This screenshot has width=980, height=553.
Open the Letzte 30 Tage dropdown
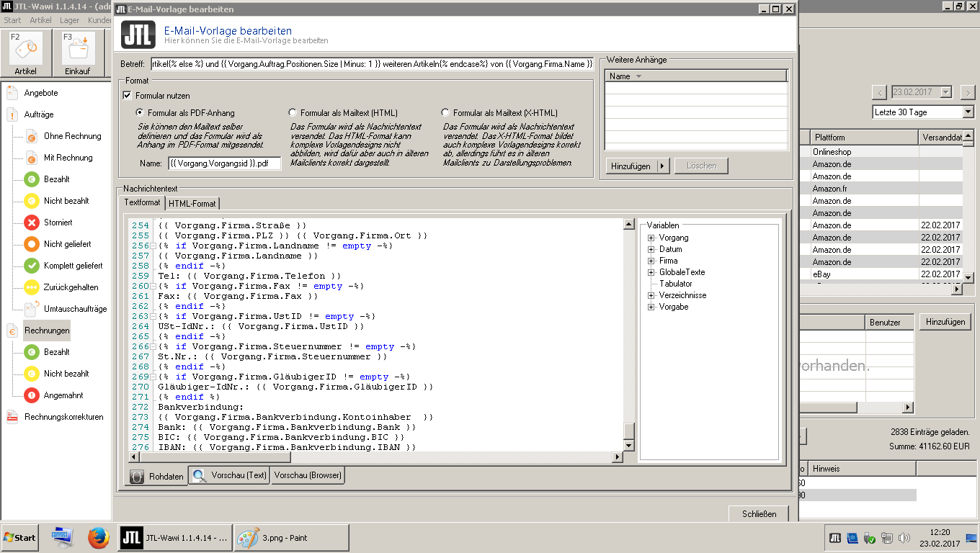967,112
